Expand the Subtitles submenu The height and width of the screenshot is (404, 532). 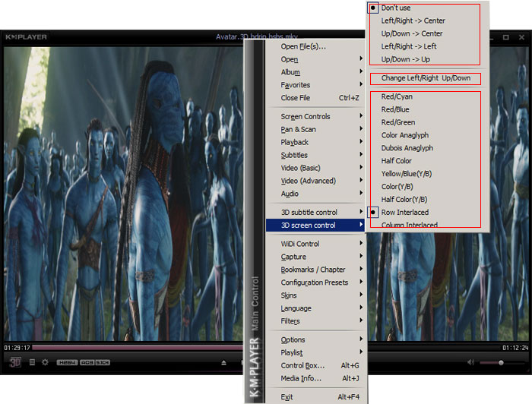315,155
